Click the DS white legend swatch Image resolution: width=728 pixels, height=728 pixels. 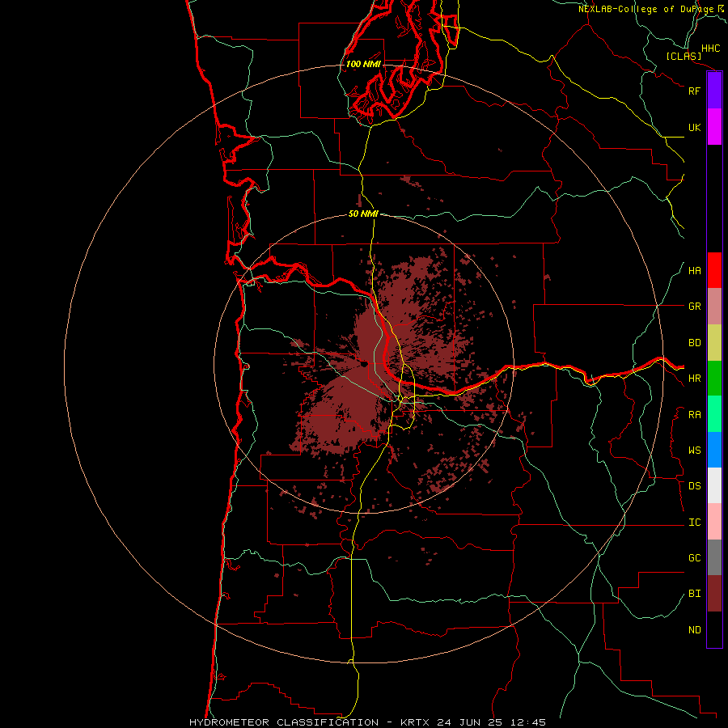click(x=714, y=485)
